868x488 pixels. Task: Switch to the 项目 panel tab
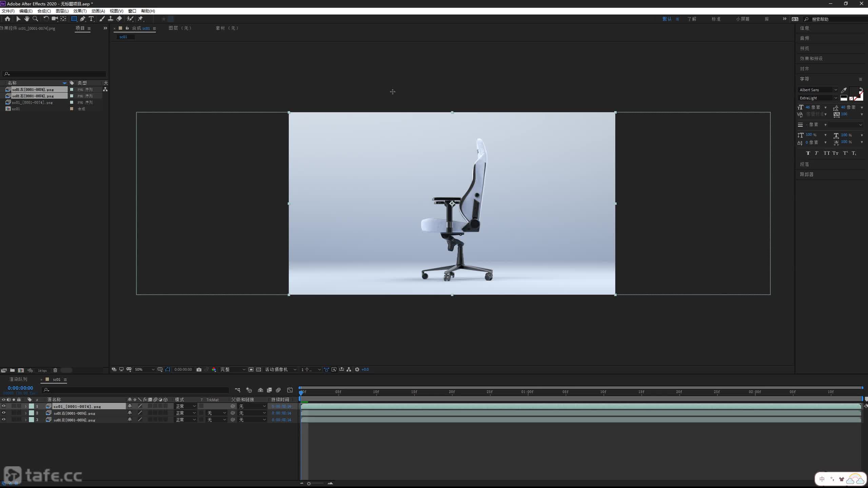coord(80,28)
